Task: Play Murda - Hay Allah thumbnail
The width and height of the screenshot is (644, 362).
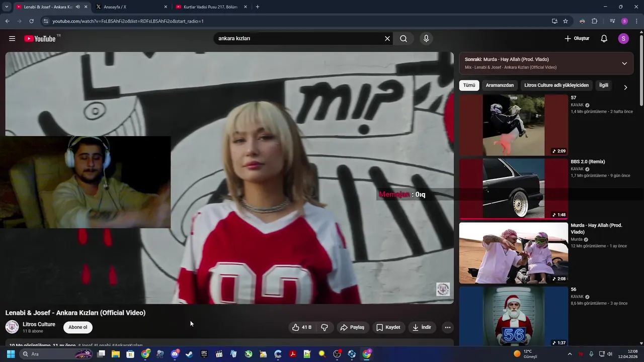Action: click(513, 253)
